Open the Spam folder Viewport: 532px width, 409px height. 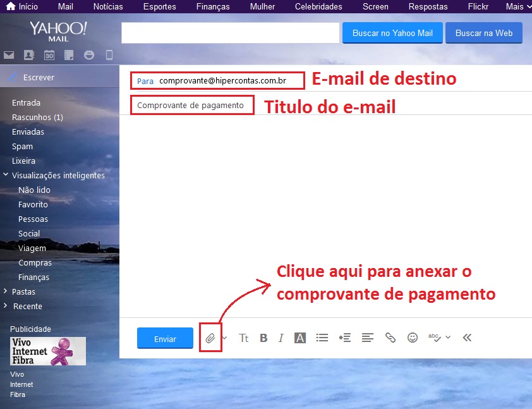click(22, 146)
